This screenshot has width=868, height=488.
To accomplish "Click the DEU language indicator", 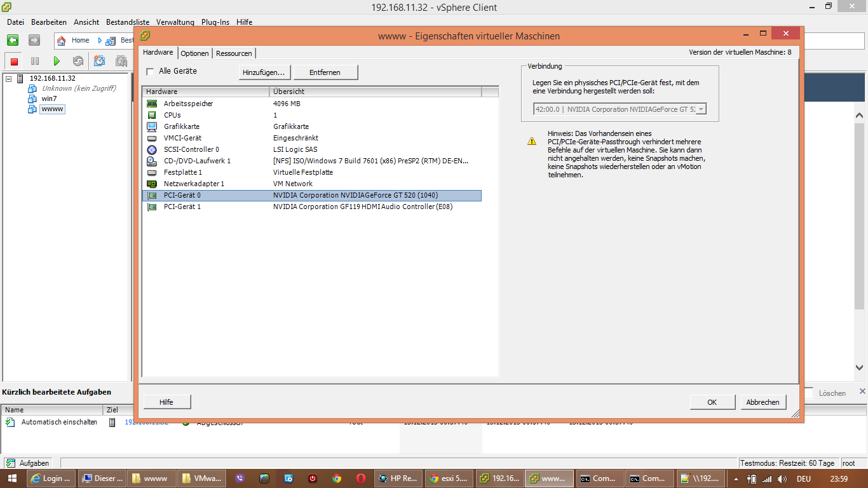I will (804, 479).
